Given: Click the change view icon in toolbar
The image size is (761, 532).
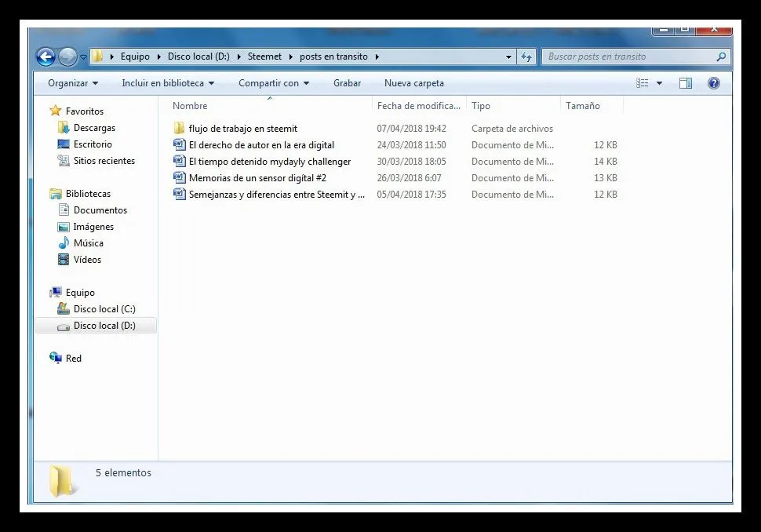Looking at the screenshot, I should click(x=643, y=83).
